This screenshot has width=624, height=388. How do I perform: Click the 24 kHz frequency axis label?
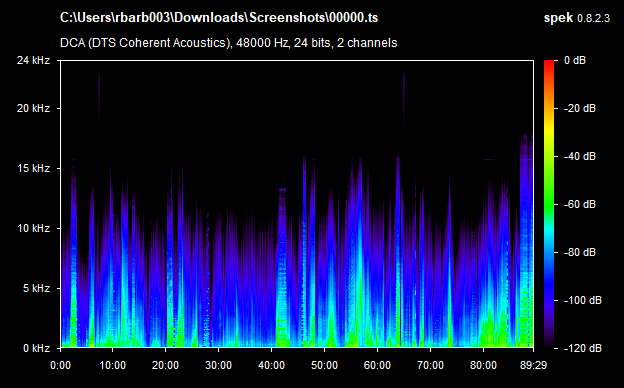(x=33, y=60)
